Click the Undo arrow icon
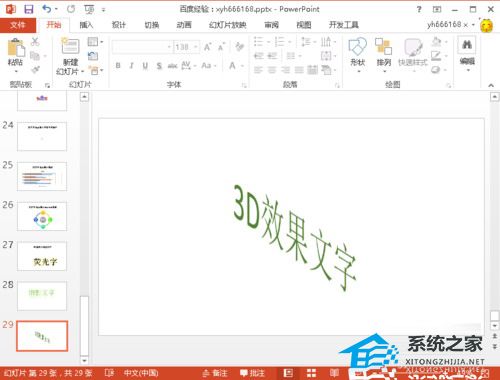Viewport: 500px width, 380px height. click(47, 9)
